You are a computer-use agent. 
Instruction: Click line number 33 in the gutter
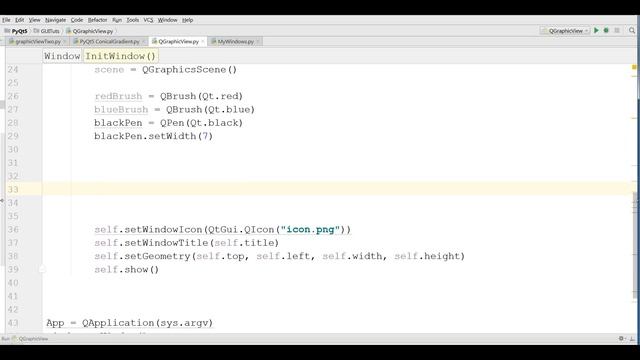(13, 190)
